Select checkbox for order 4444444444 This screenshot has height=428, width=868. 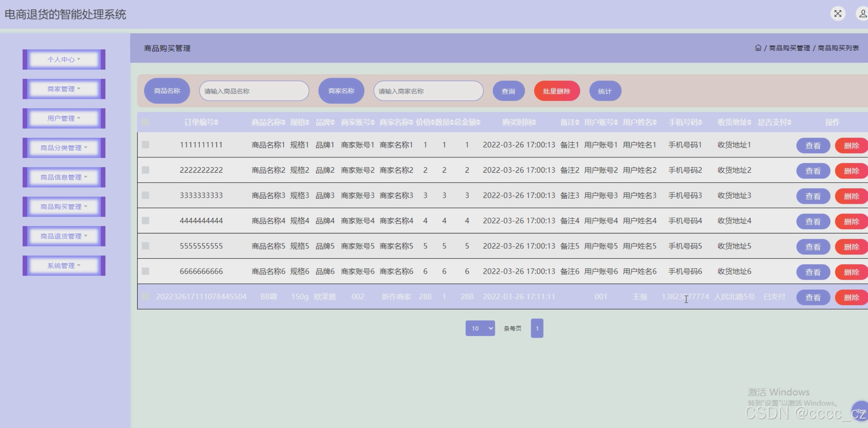[145, 221]
